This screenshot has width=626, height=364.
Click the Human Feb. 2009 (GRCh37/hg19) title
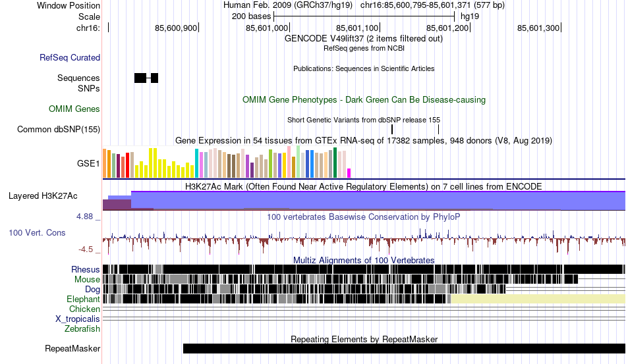coord(288,5)
